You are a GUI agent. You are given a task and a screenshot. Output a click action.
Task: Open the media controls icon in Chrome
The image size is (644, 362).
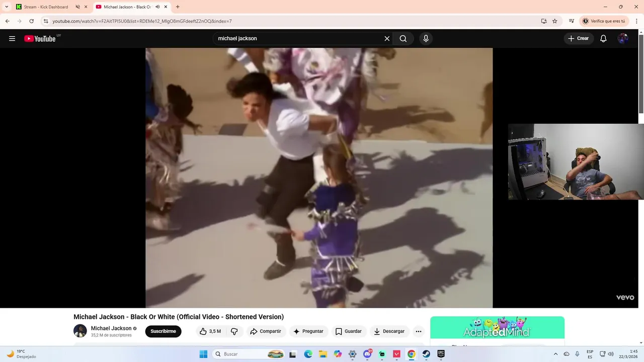point(572,21)
